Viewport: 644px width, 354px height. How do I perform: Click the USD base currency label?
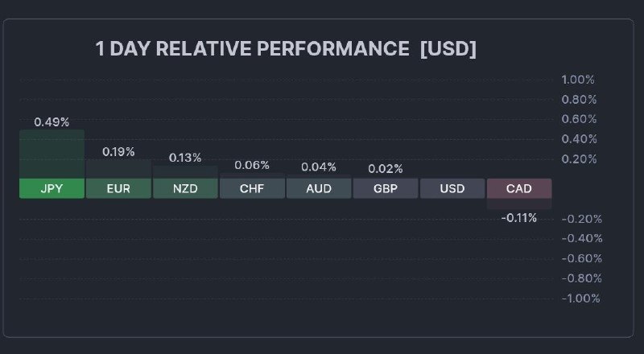[x=452, y=189]
